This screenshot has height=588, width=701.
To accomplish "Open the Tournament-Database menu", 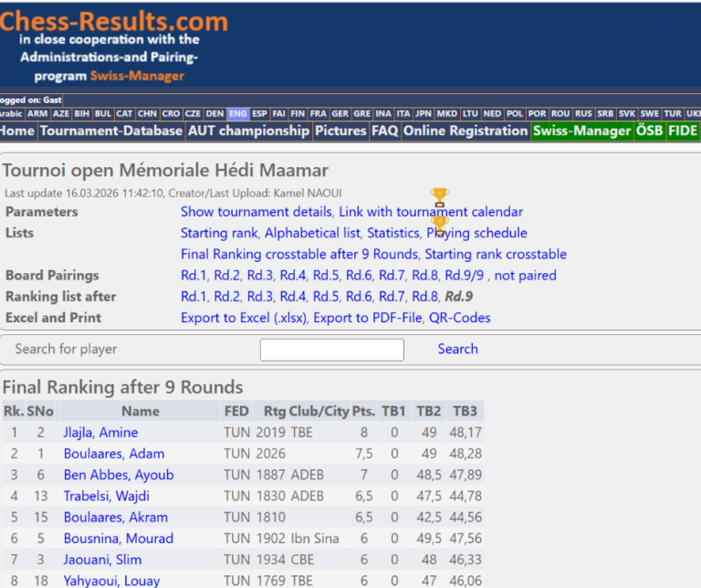I will [x=110, y=131].
